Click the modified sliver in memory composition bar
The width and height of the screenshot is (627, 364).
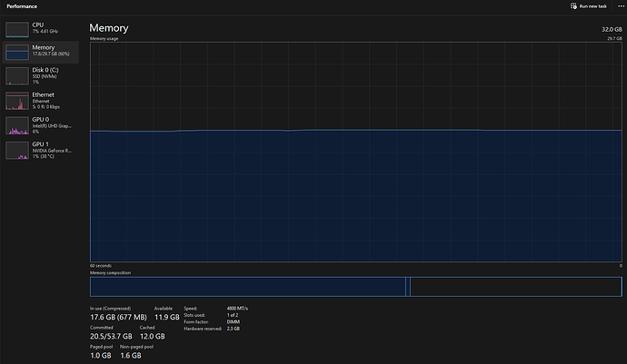(408, 287)
